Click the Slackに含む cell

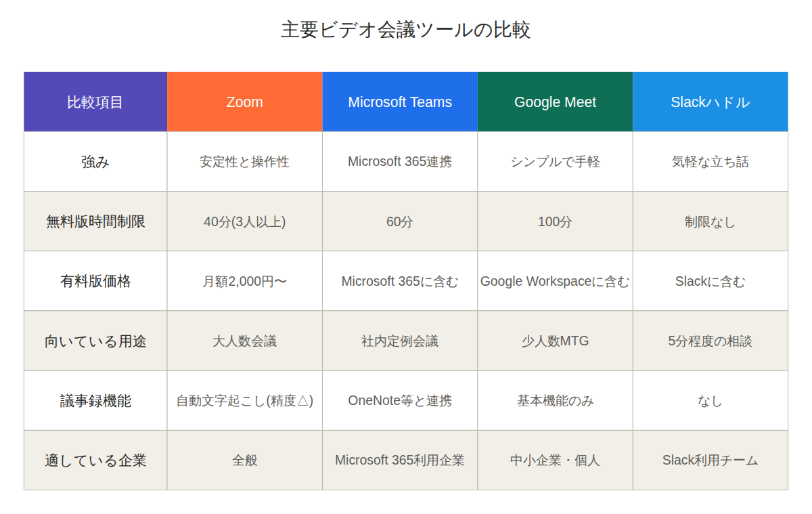pos(710,281)
